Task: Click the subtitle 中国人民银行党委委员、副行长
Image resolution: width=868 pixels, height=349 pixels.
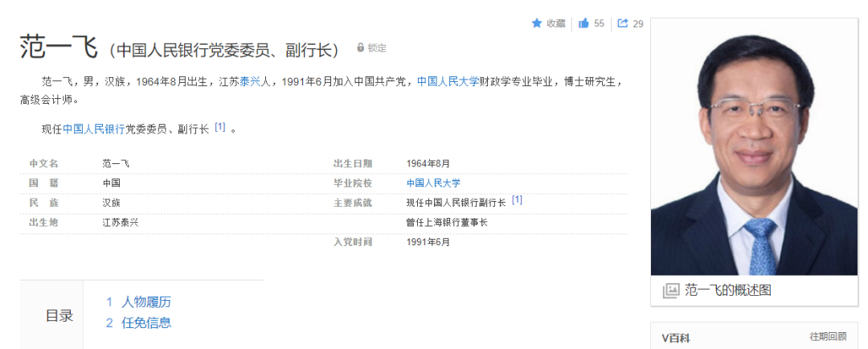Action: coord(223,50)
